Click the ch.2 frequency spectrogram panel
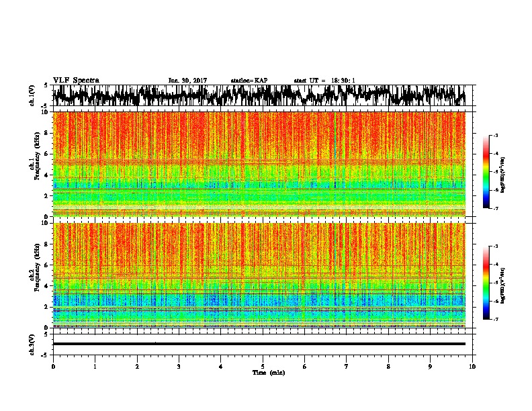The image size is (532, 411). (259, 275)
